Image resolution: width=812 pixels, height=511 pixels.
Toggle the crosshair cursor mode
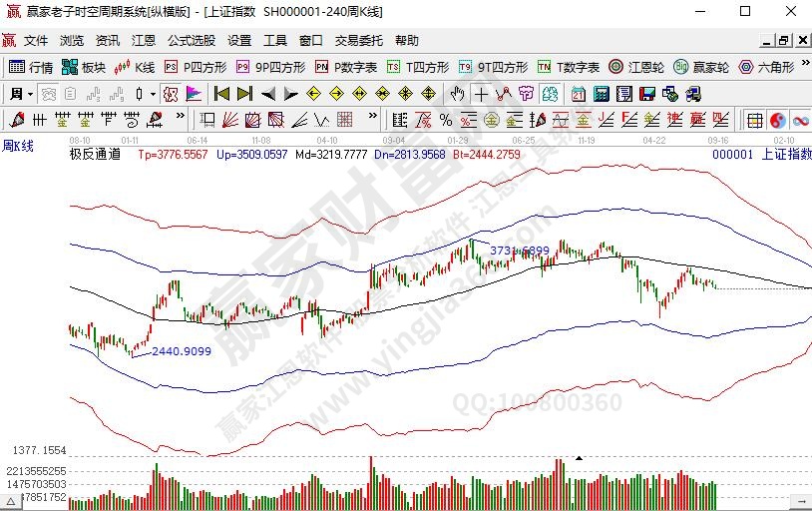481,94
